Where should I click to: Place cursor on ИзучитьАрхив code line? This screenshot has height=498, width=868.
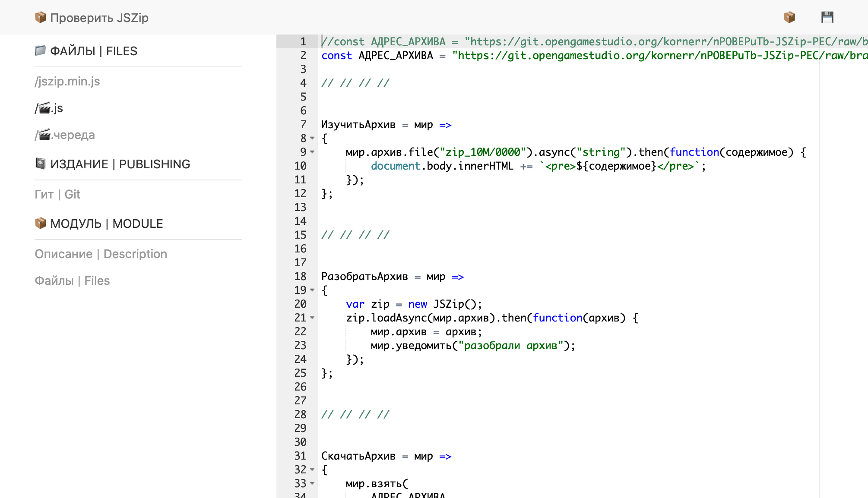click(358, 125)
